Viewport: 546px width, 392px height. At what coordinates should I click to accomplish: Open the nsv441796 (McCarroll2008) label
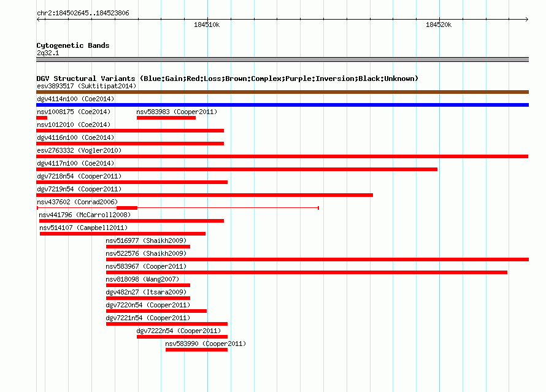coord(85,215)
